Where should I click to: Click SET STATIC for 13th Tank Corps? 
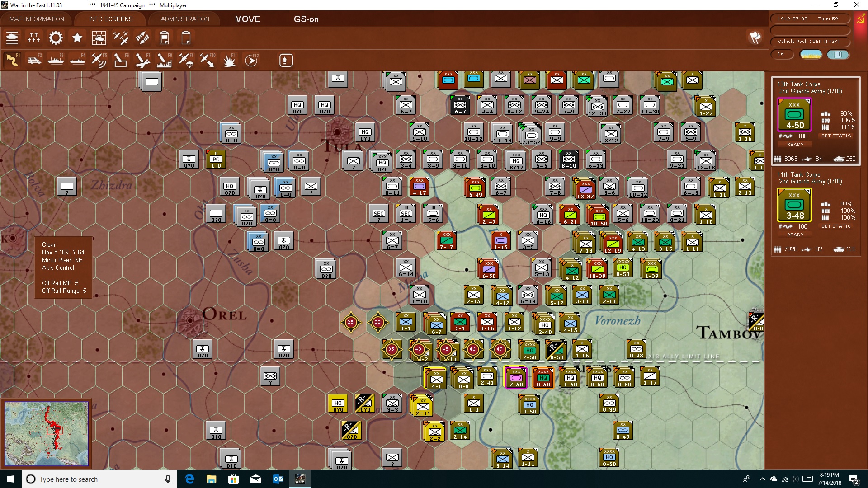[836, 136]
